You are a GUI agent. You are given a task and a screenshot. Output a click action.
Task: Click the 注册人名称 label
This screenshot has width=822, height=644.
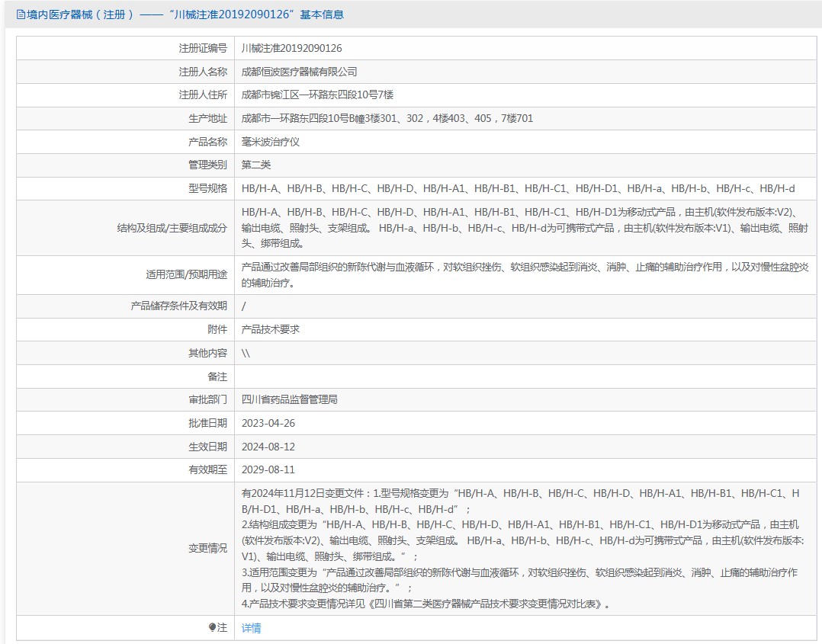coord(203,72)
